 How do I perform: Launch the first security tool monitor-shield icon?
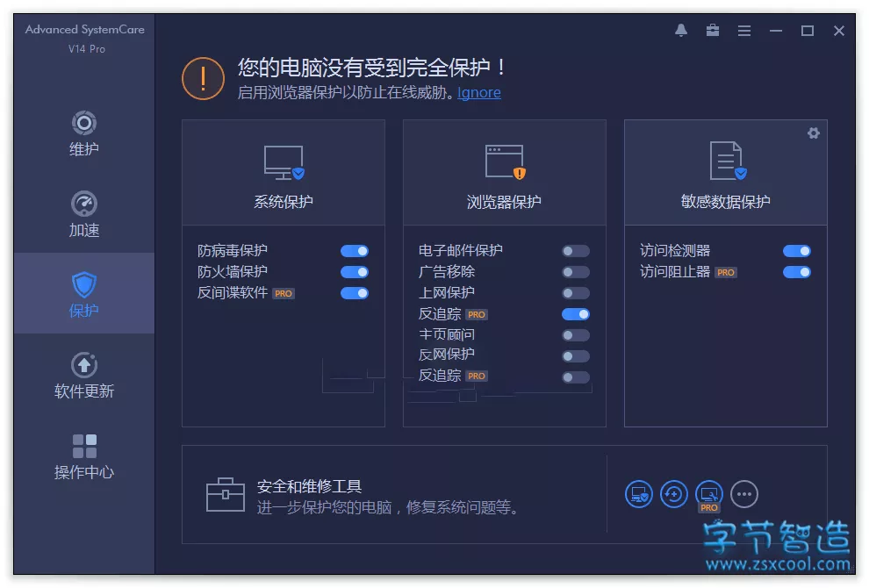(638, 494)
